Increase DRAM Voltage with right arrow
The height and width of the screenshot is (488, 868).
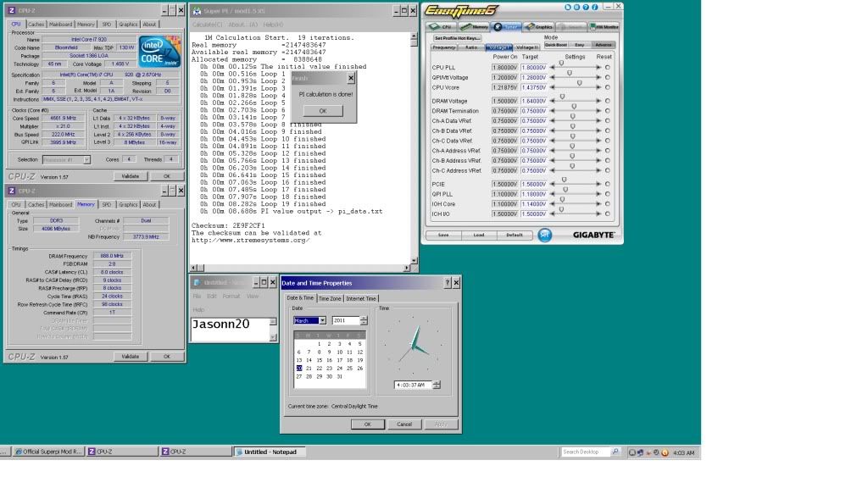pos(598,102)
